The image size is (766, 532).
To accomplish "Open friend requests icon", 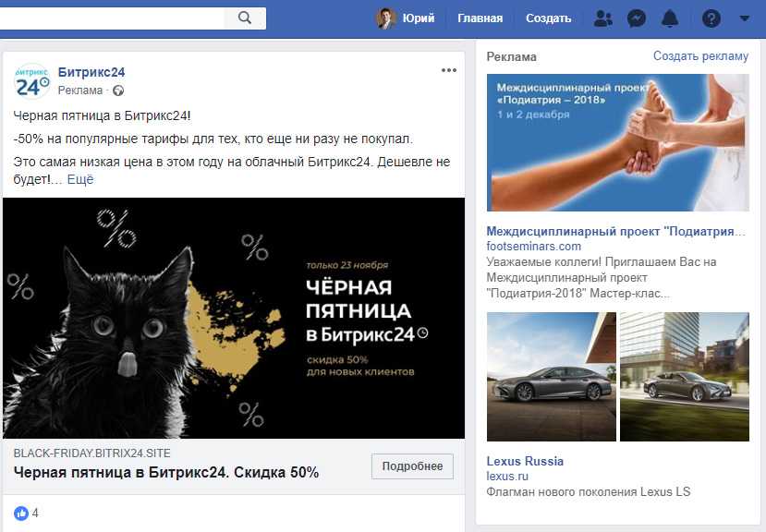I will [603, 18].
